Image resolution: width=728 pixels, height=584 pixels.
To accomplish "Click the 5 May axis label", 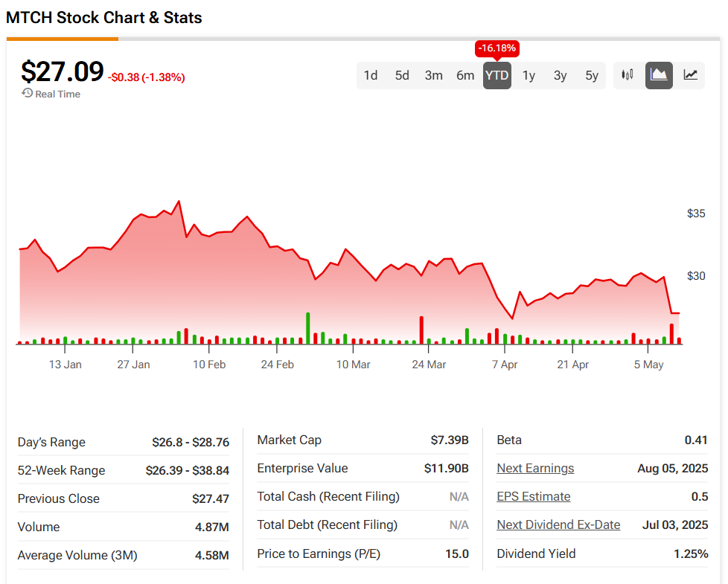I will coord(648,365).
